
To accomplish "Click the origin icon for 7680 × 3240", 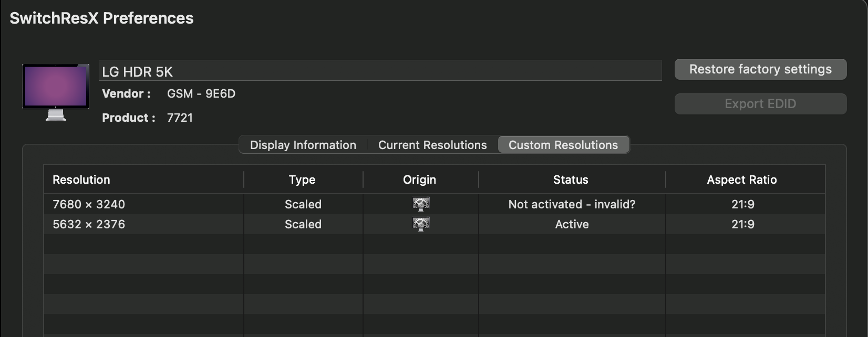I will [x=421, y=204].
